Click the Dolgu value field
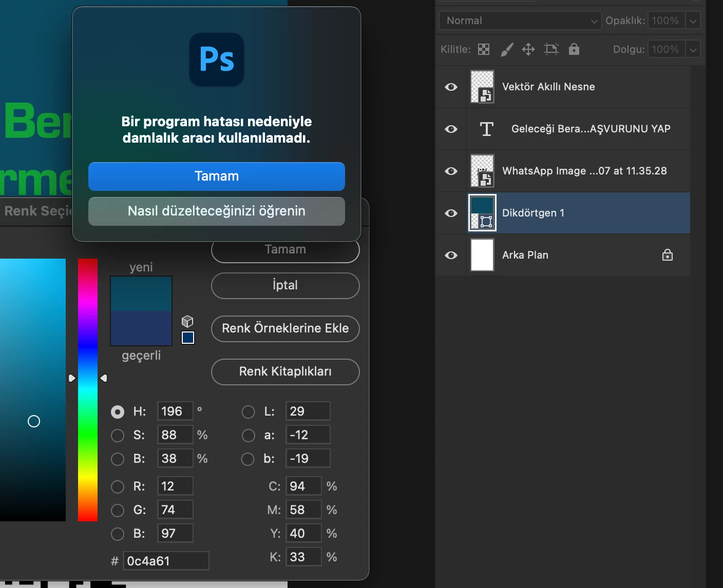 (667, 49)
